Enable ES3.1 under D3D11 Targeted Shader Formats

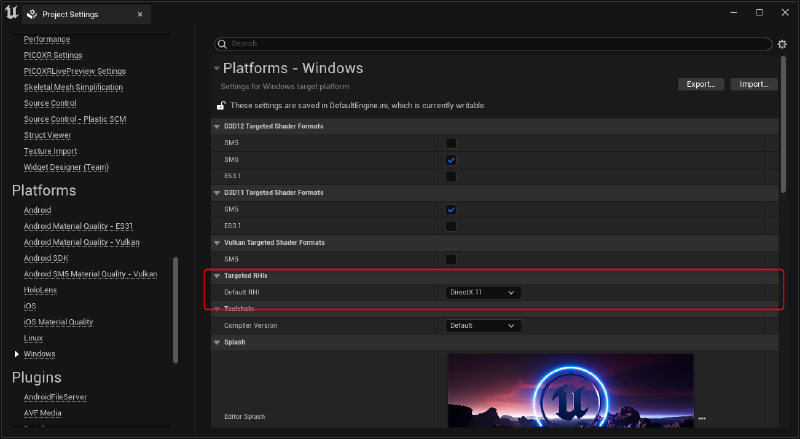coord(451,226)
